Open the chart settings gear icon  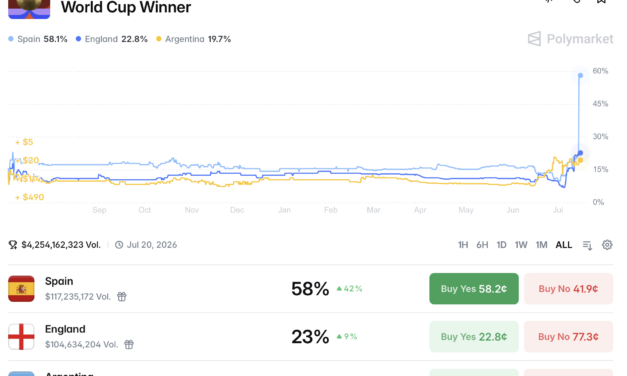607,245
